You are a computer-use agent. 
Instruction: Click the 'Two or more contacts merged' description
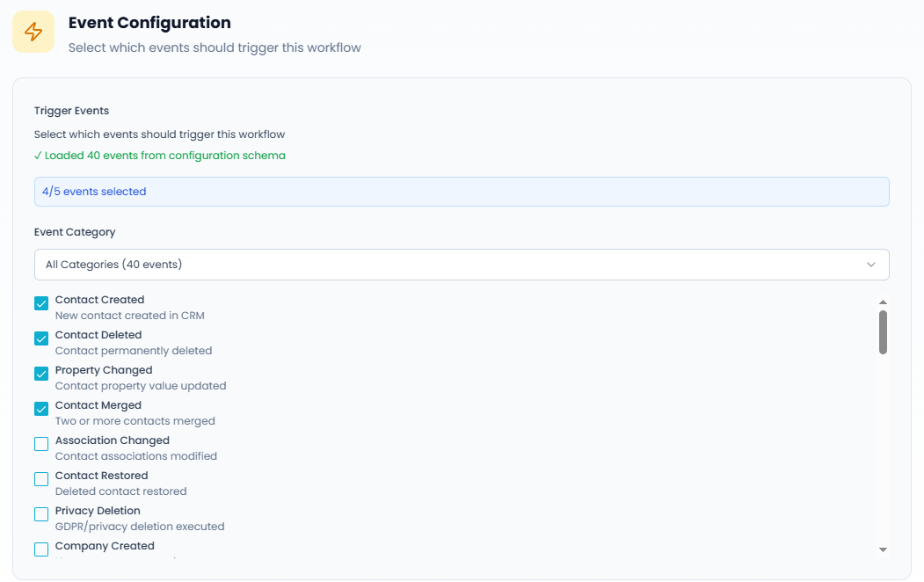(x=135, y=421)
